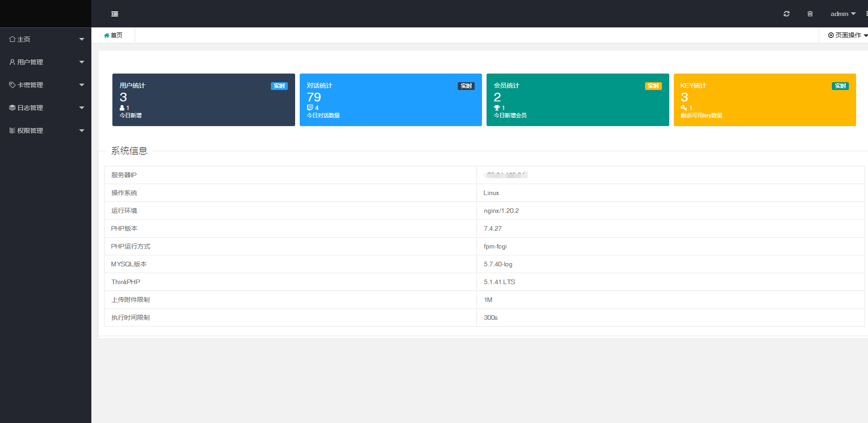
Task: Click the house icon beside 主页
Action: [12, 39]
